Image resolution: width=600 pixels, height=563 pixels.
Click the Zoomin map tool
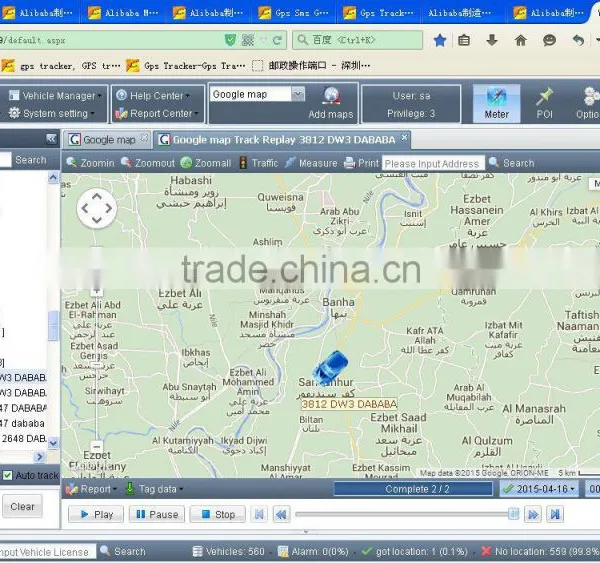point(90,163)
